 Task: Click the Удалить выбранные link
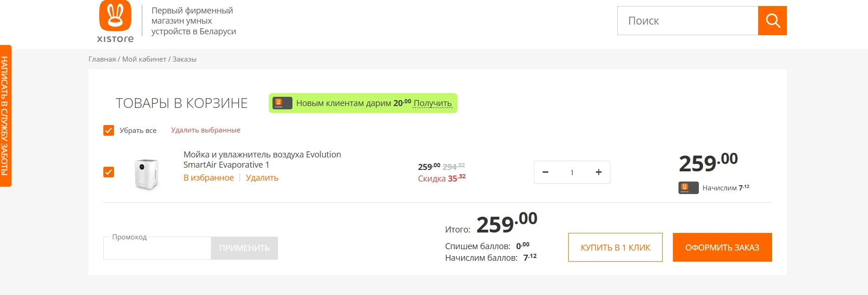pos(206,130)
